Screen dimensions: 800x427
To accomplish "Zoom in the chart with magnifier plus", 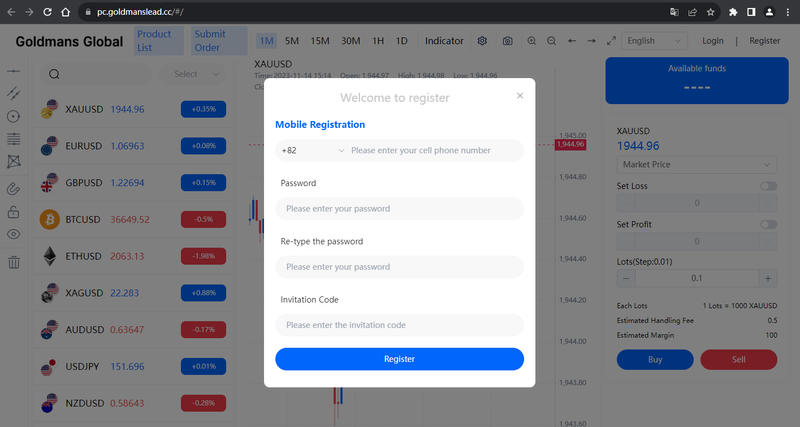I will [x=532, y=41].
